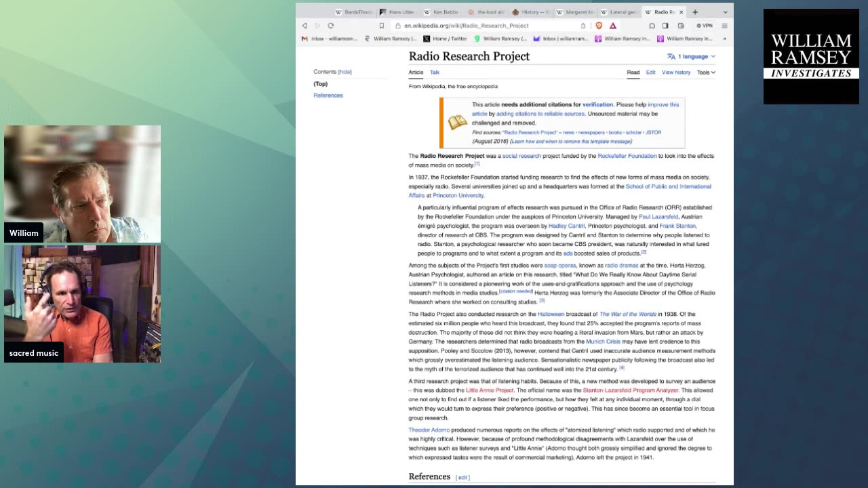The image size is (868, 488).
Task: Switch to the Lateral tab
Action: 618,12
